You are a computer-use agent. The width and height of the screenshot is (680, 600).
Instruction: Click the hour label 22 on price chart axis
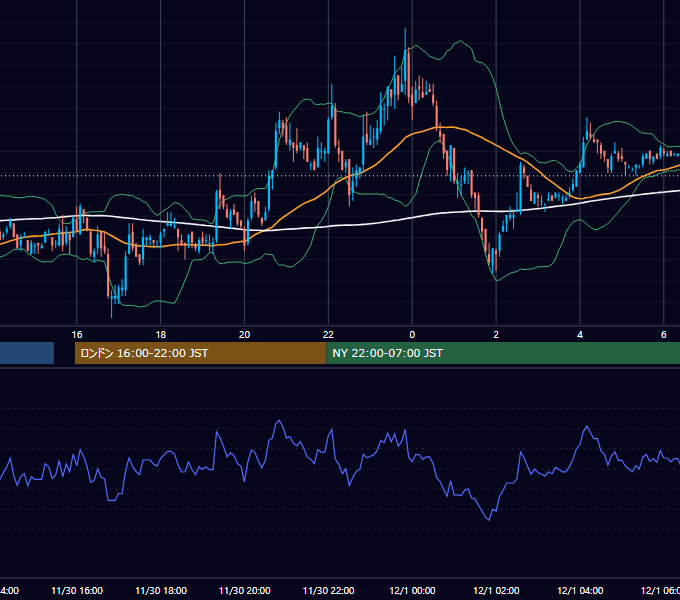coord(328,335)
